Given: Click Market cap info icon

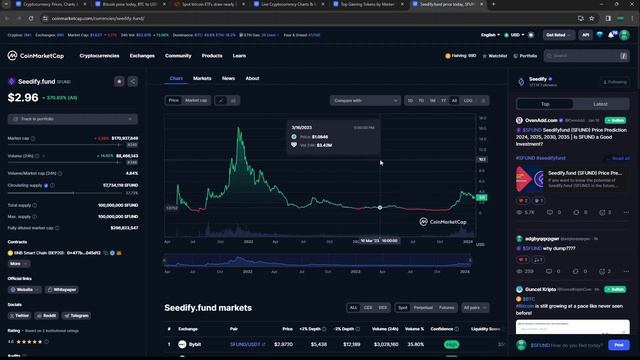Looking at the screenshot, I should tap(33, 138).
